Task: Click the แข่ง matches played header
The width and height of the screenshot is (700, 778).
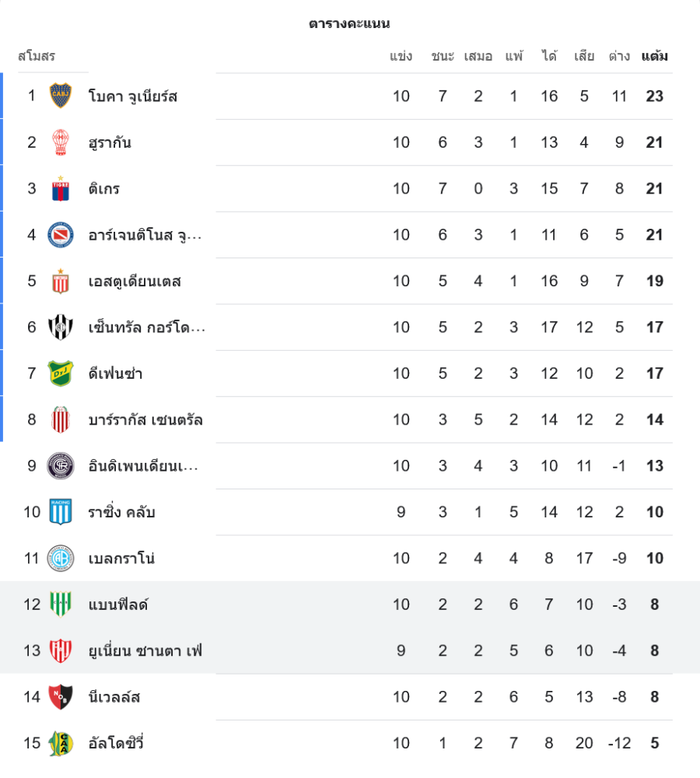Action: [x=401, y=57]
